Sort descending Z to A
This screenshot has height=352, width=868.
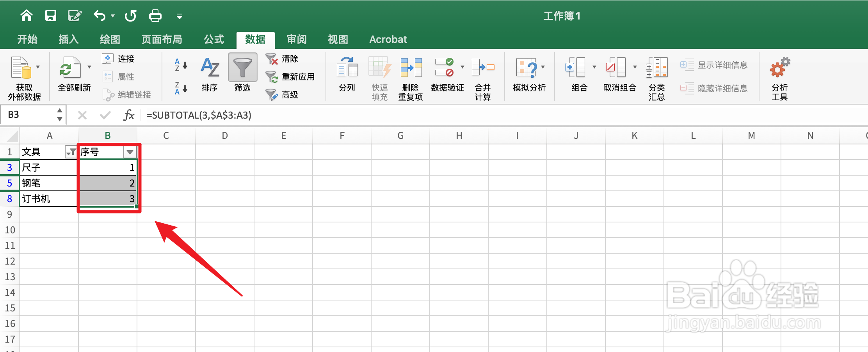tap(181, 88)
